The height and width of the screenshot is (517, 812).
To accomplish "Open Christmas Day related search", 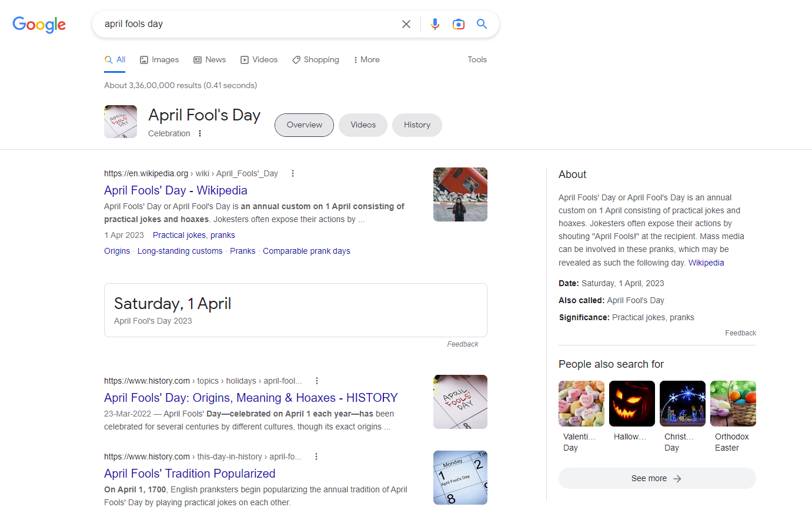I will 682,417.
